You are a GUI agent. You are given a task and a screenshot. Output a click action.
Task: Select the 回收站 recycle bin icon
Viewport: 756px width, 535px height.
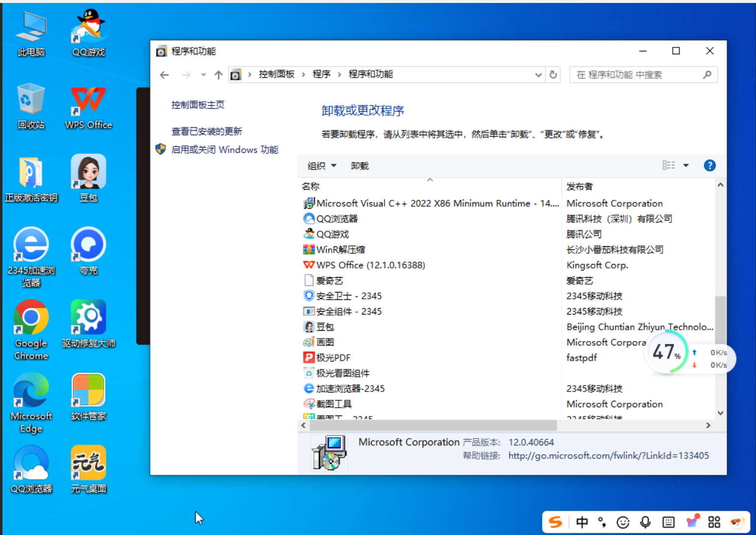pos(31,106)
